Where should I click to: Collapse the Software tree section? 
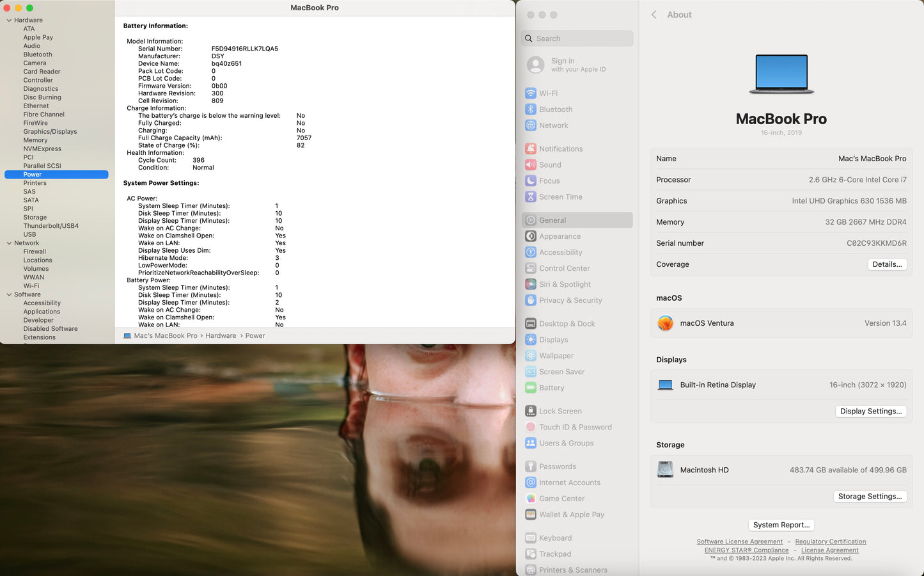tap(9, 295)
